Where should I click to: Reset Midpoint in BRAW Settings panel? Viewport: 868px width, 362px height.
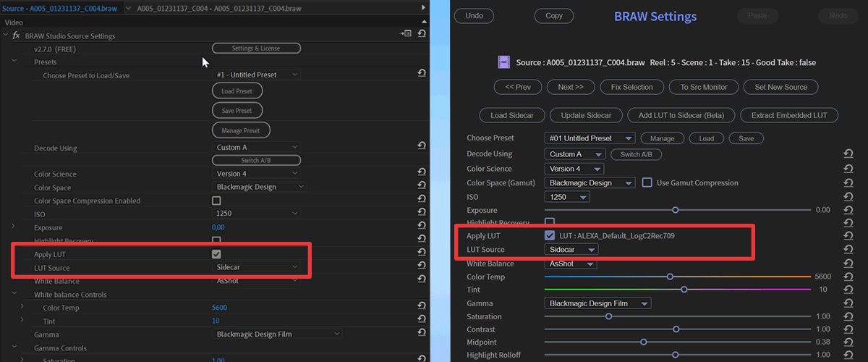click(848, 342)
